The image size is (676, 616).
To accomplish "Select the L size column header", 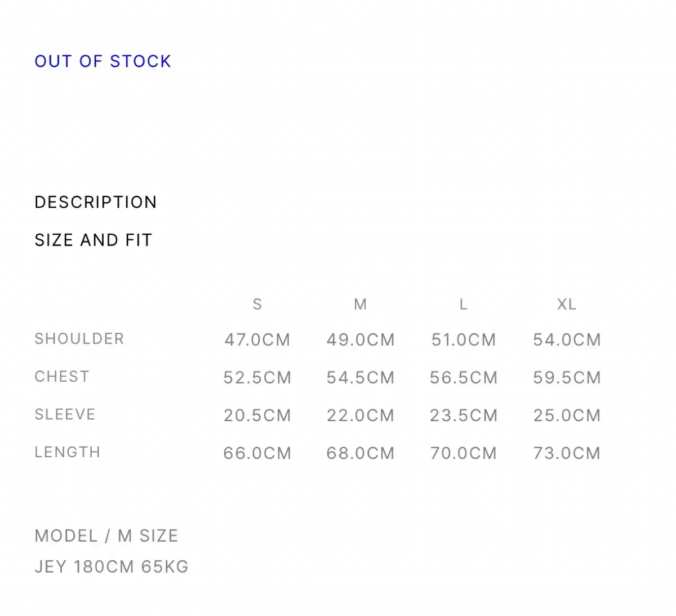I will [464, 304].
